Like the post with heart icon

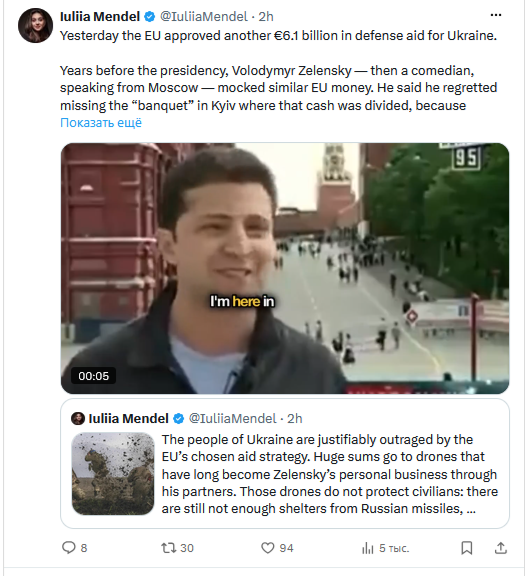267,548
